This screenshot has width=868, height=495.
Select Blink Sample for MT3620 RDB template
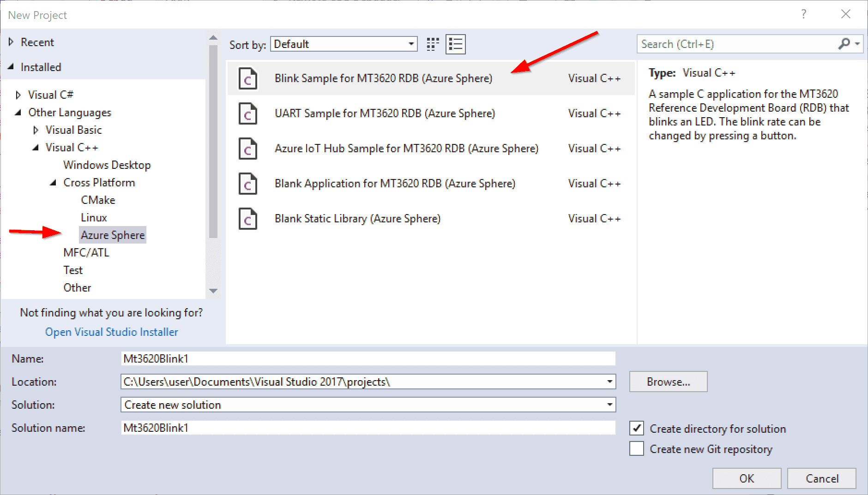(x=431, y=78)
